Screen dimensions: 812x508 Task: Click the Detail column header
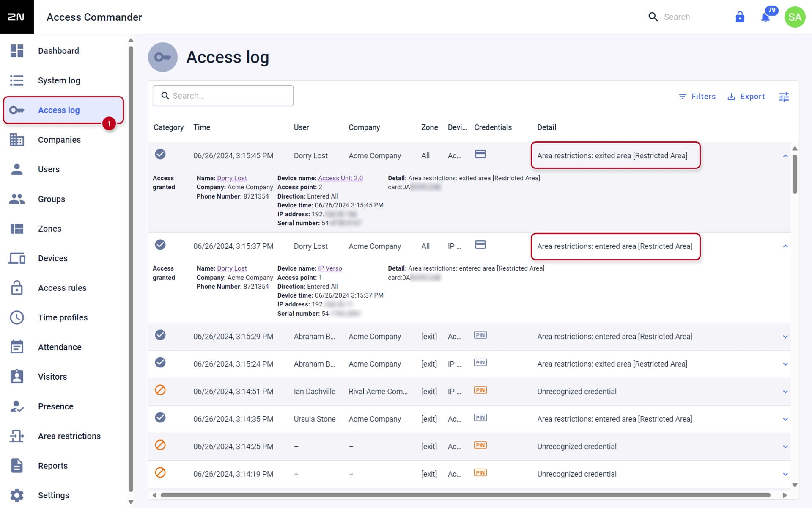click(x=546, y=127)
